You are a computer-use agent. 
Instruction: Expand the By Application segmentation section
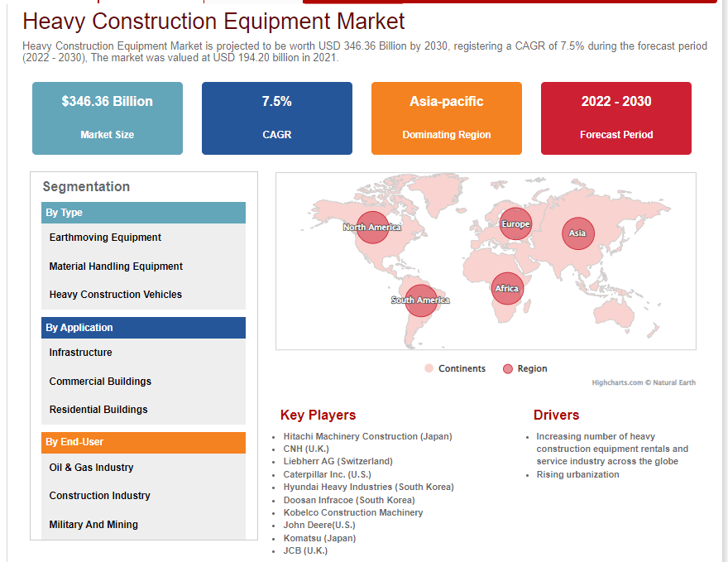point(143,328)
